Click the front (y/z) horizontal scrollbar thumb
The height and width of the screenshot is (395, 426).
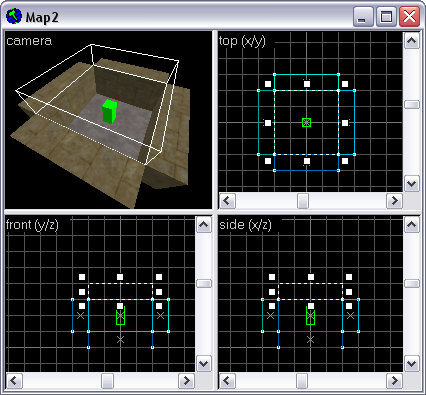(107, 381)
